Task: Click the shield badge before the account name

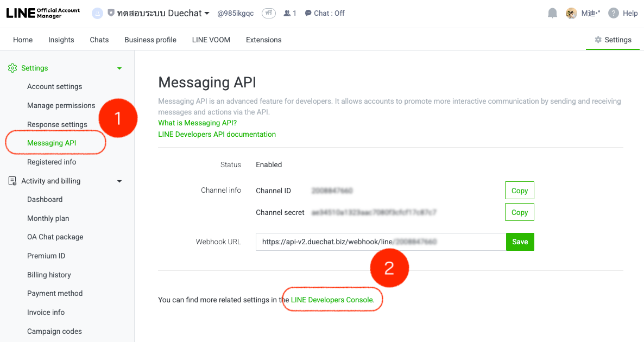Action: click(112, 12)
